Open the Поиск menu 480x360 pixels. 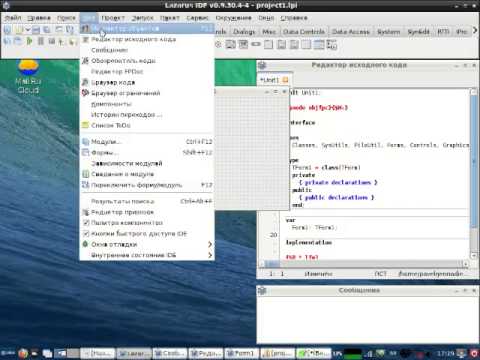(x=66, y=18)
